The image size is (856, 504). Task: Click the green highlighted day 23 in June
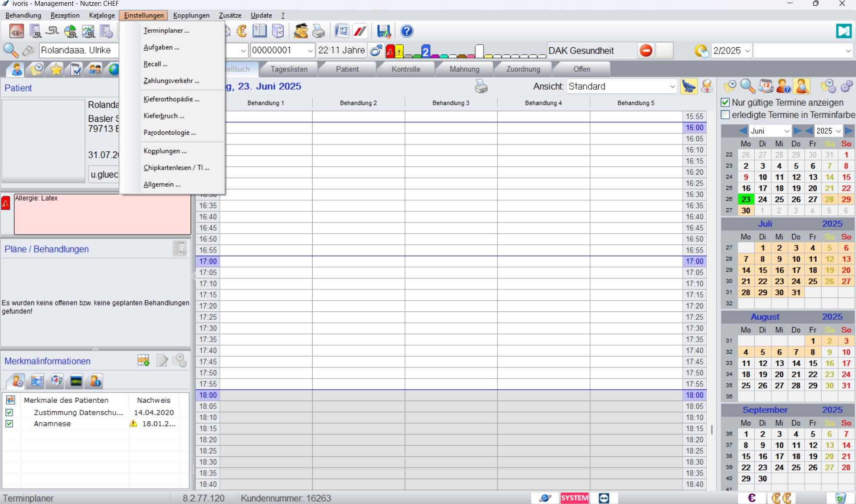pos(746,199)
